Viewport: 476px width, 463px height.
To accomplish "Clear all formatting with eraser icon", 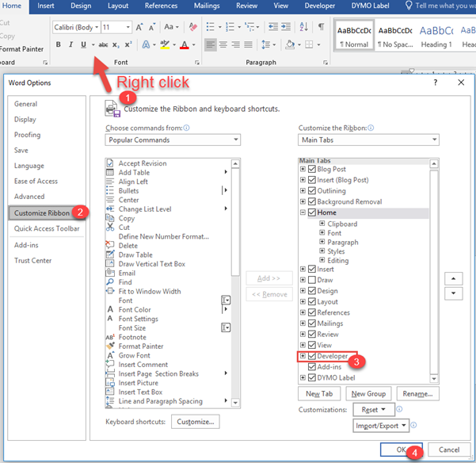I will click(192, 27).
